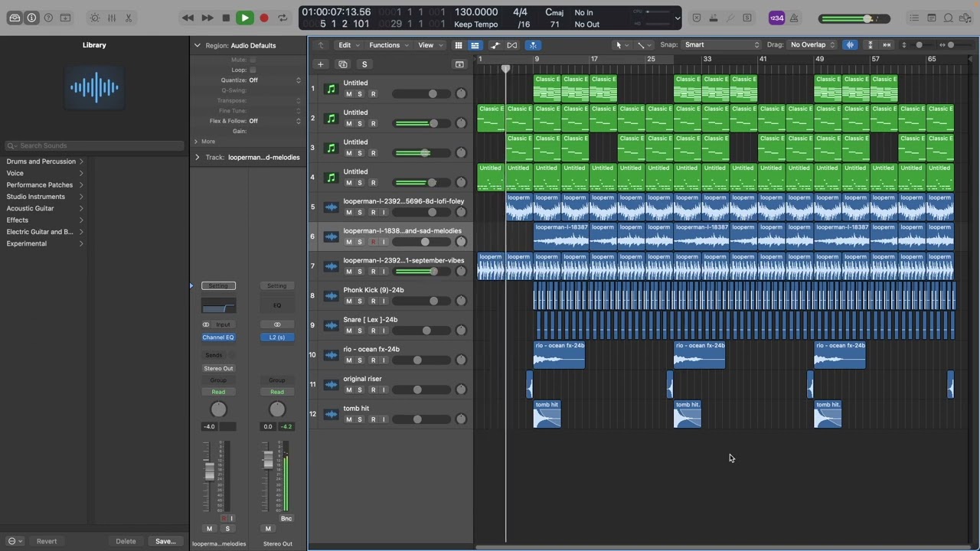This screenshot has height=551, width=980.
Task: Toggle record enable on looperman sad-melodies track
Action: pyautogui.click(x=373, y=242)
